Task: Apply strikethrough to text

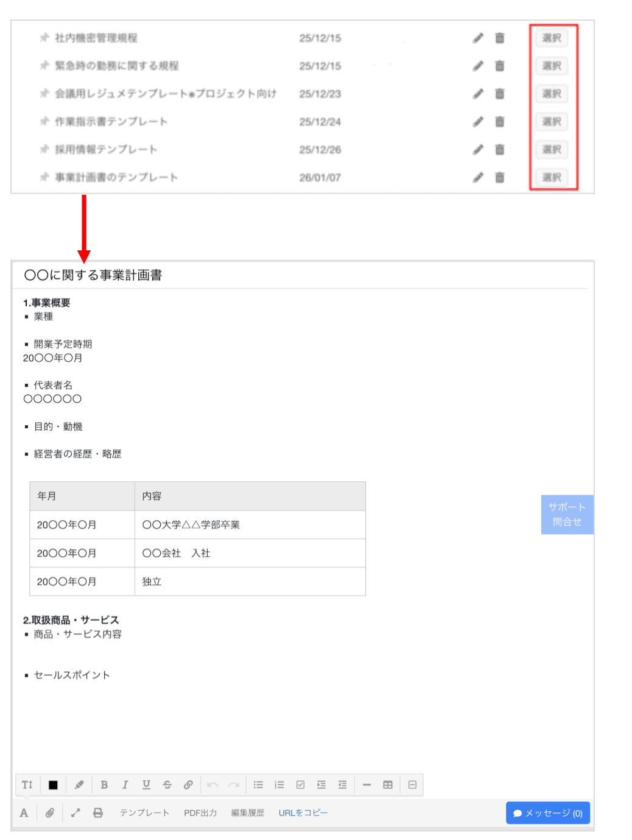Action: click(167, 785)
